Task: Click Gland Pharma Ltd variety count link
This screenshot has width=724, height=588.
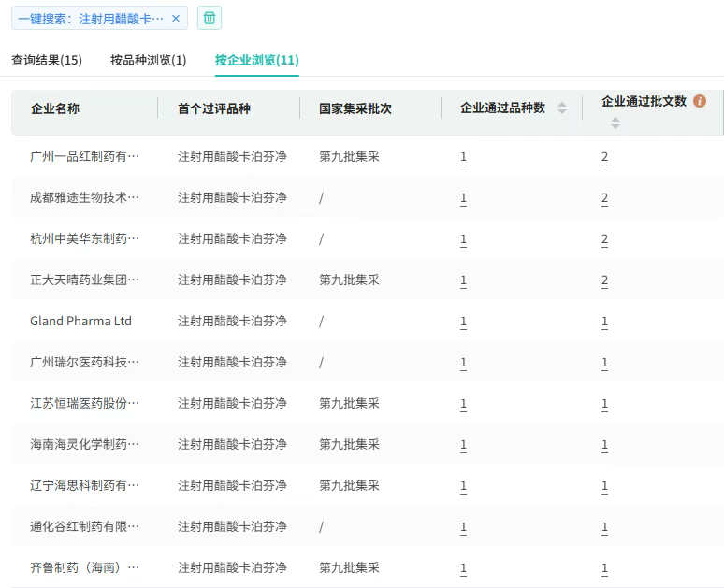Action: [x=463, y=322]
